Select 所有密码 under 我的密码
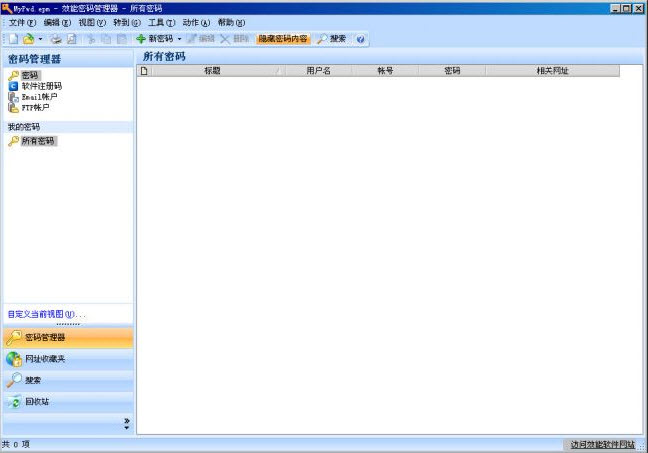Viewport: 648px width, 453px height. tap(38, 141)
